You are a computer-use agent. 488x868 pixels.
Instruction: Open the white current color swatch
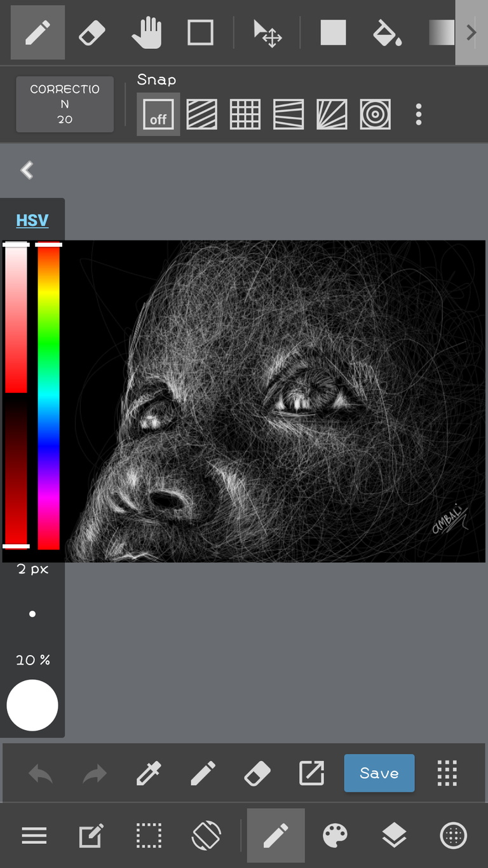coord(32,705)
